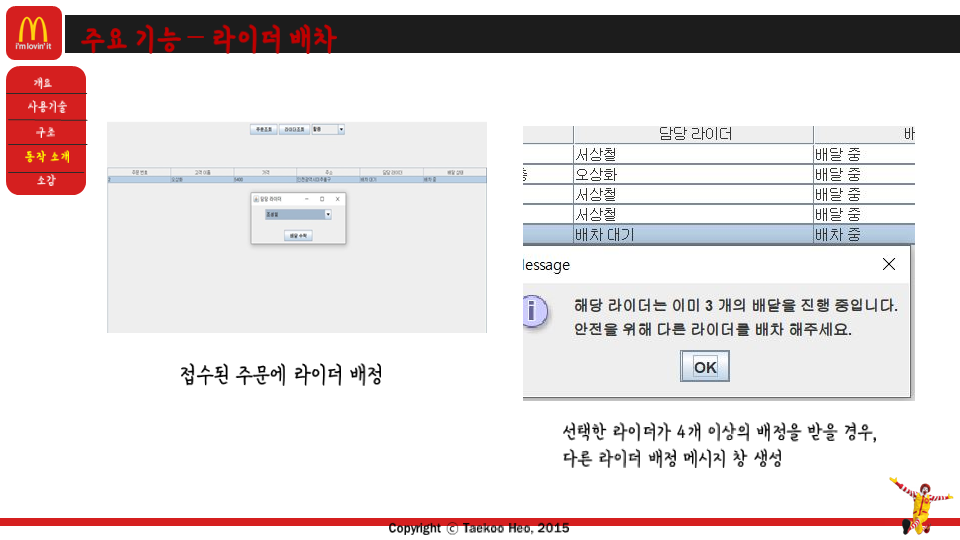This screenshot has height=540, width=960.
Task: Maximize the 담당 라이더 dialog
Action: (322, 199)
